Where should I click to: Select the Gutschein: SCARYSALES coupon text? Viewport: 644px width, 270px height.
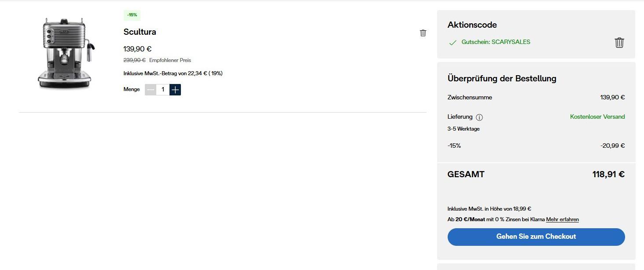496,42
